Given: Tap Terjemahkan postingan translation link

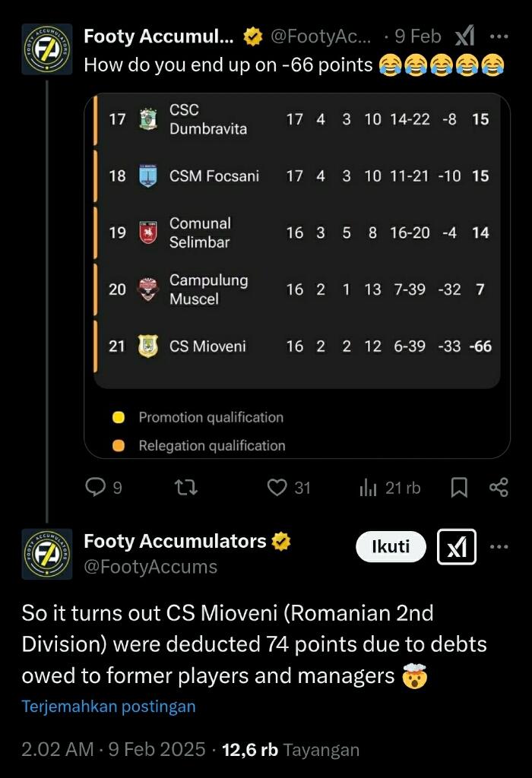Looking at the screenshot, I should pos(109,707).
